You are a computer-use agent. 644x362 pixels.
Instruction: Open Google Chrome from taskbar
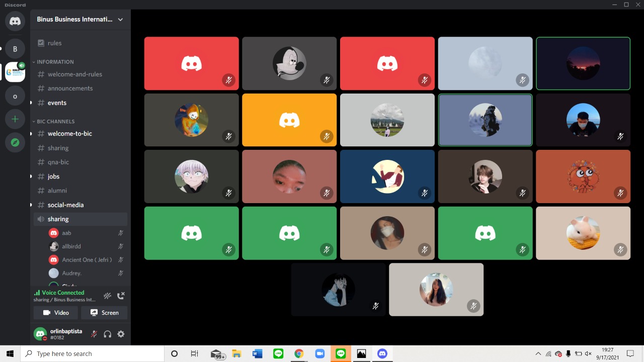tap(299, 354)
